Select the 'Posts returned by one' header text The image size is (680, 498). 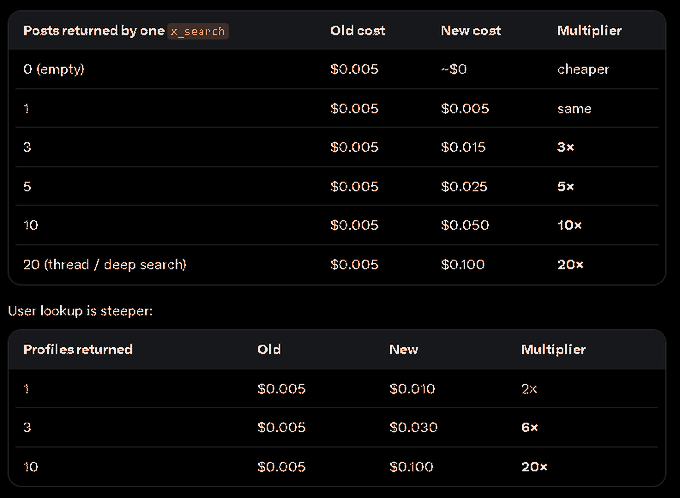[x=94, y=31]
